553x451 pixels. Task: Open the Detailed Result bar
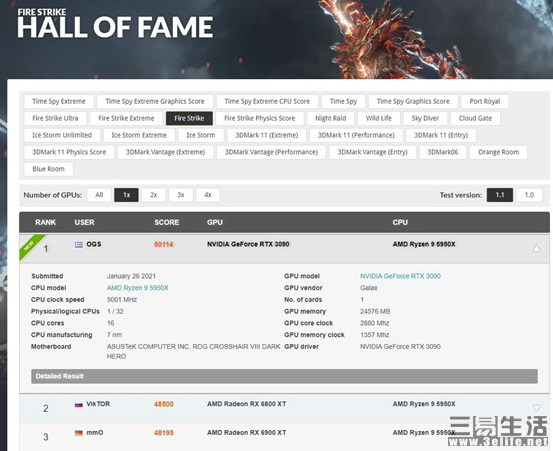click(x=284, y=376)
